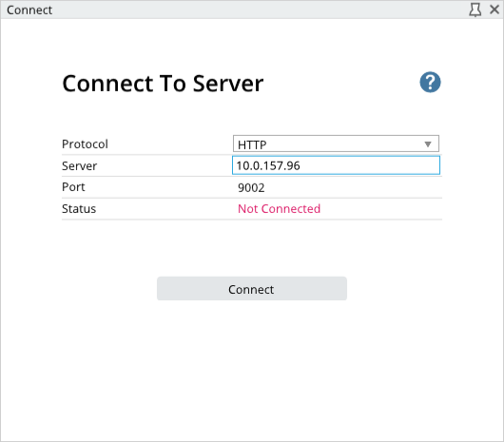504x442 pixels.
Task: Click the Connect button
Action: pos(252,288)
